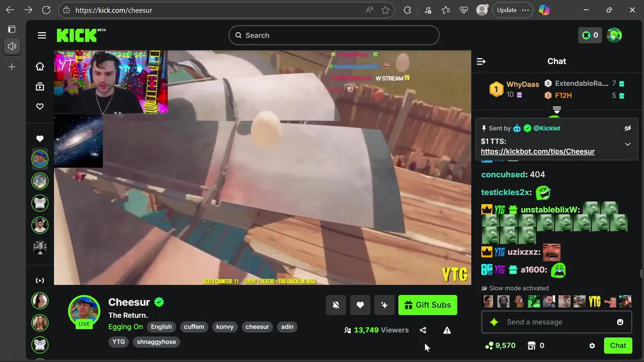Open the recommended live channels icon

point(40,281)
